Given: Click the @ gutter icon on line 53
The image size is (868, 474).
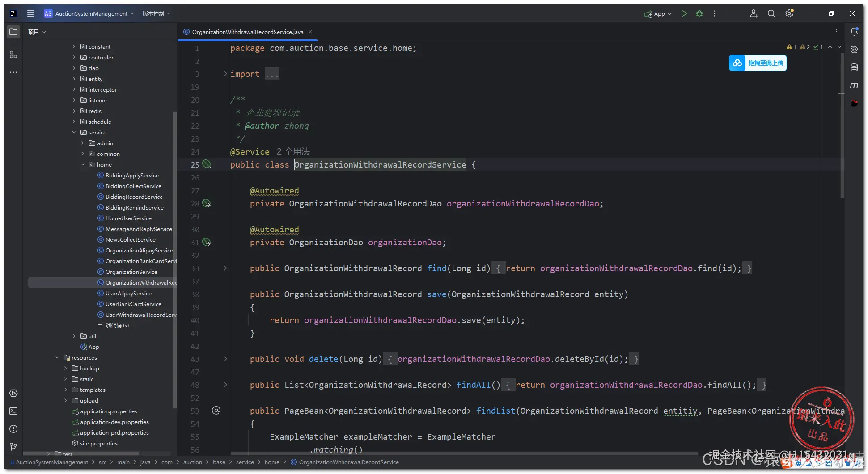Looking at the screenshot, I should pyautogui.click(x=216, y=410).
